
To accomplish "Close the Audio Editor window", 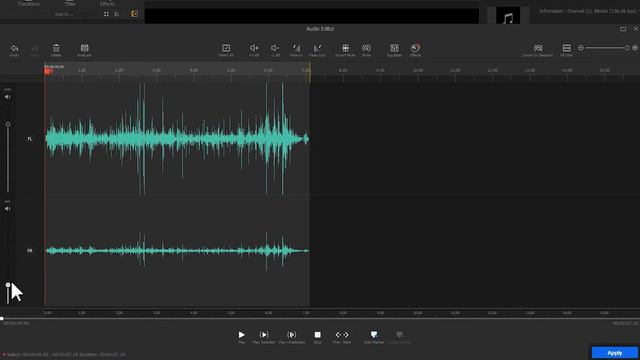I will [x=636, y=29].
